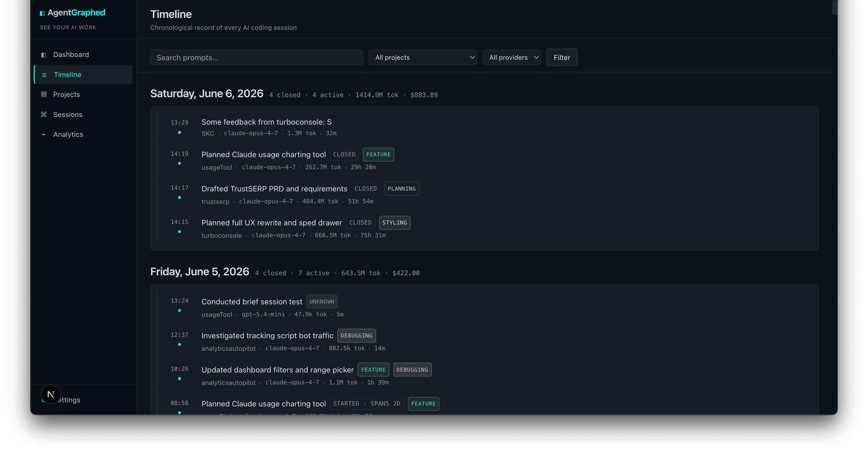The width and height of the screenshot is (868, 455).
Task: Click the '$422.00' daily cost
Action: point(406,273)
